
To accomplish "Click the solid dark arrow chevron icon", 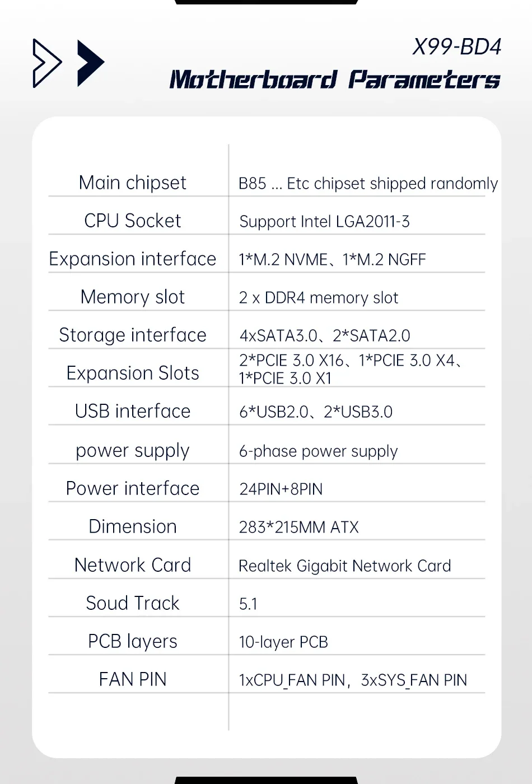I will tap(90, 63).
